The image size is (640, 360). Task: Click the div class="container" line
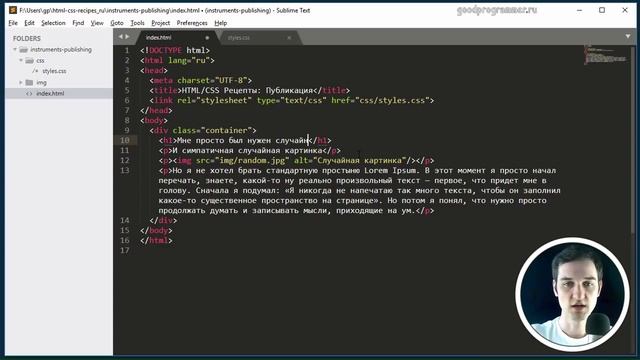[203, 131]
